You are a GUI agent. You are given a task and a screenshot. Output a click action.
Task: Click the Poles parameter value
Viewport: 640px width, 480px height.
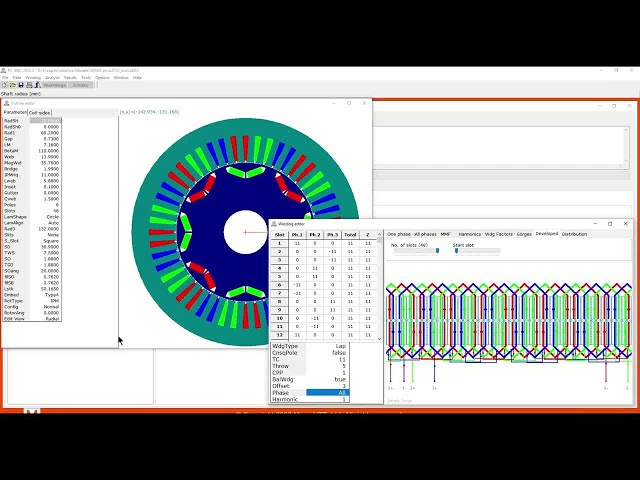[x=45, y=205]
